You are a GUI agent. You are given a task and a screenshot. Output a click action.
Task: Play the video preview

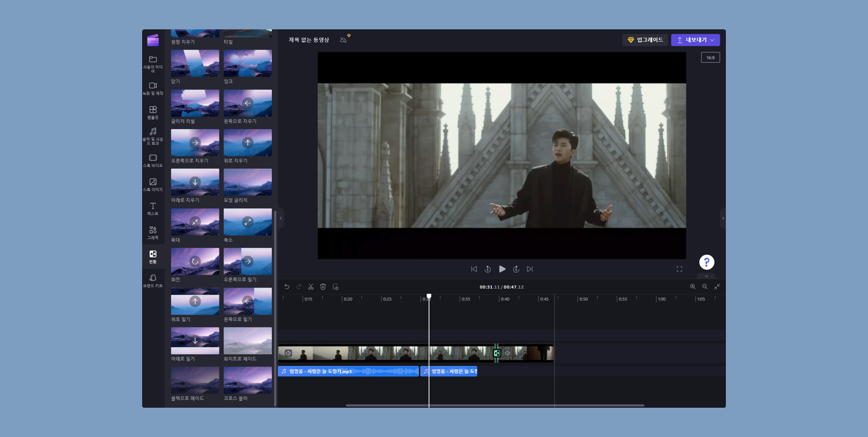coord(502,269)
